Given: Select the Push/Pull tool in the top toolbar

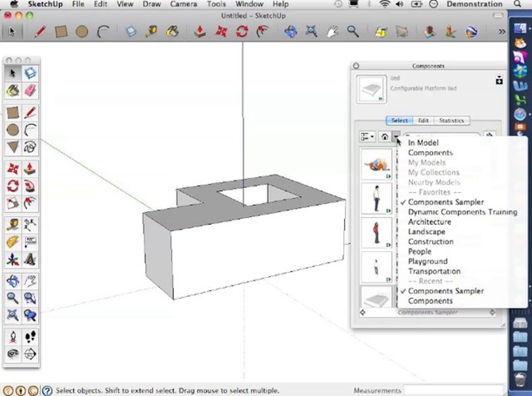Looking at the screenshot, I should (200, 32).
